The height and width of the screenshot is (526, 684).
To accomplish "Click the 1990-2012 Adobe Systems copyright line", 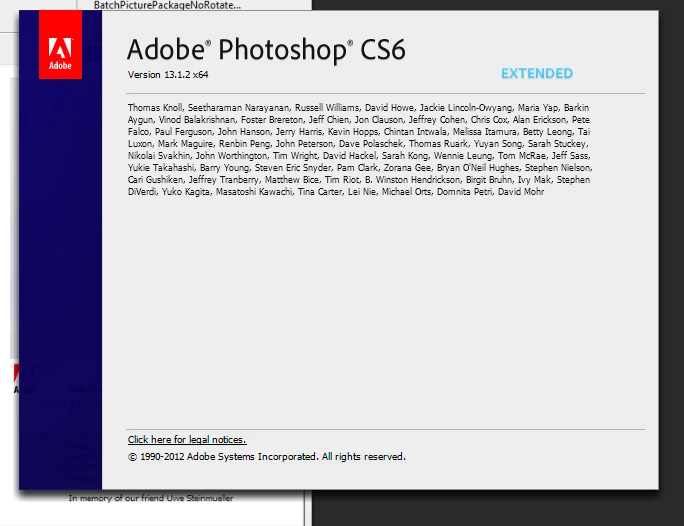I will [x=267, y=457].
